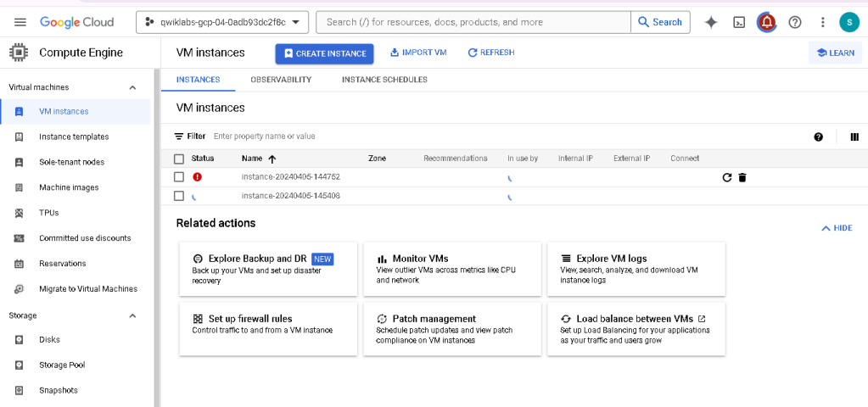Sort by Name using the arrow
The width and height of the screenshot is (868, 407).
click(272, 159)
